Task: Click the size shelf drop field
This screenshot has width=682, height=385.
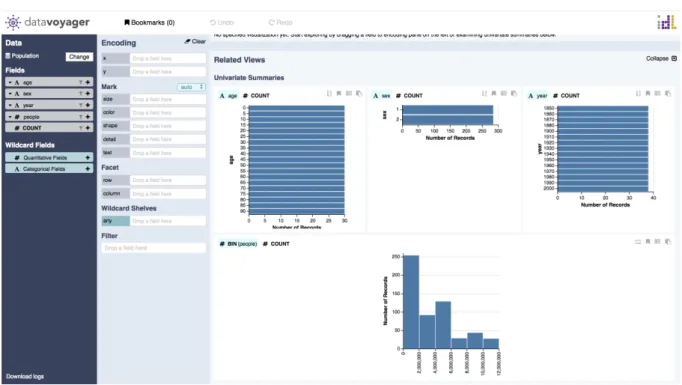Action: [167, 99]
